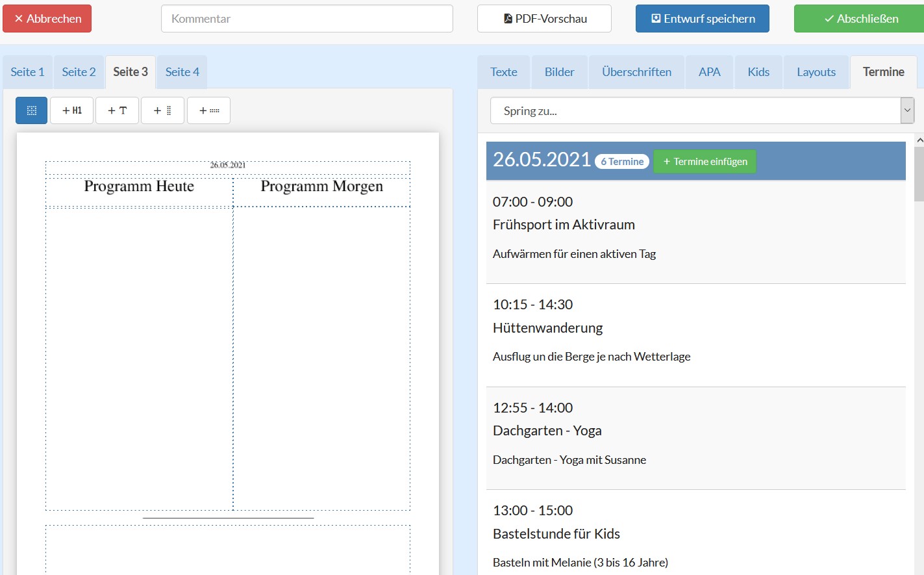
Task: Click Abbrechen to cancel editing
Action: point(47,19)
